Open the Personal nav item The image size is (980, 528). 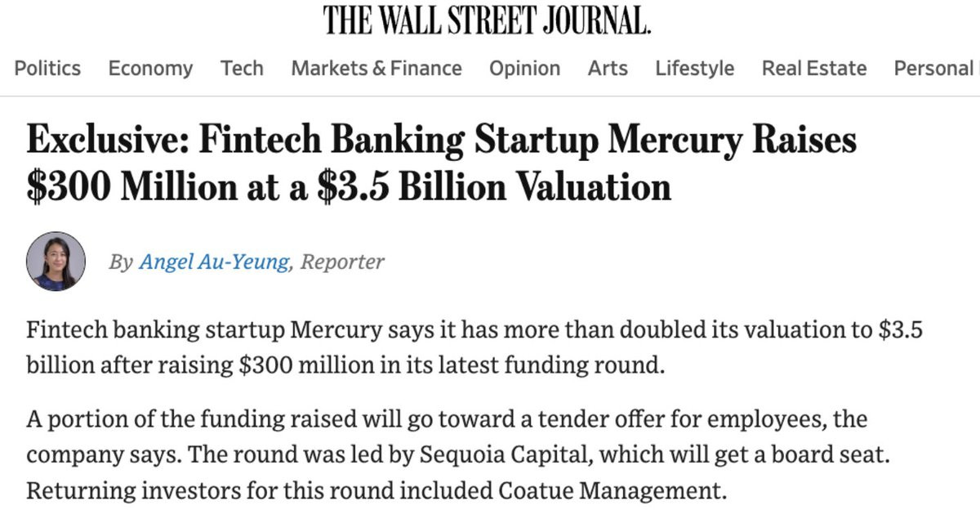(x=936, y=68)
